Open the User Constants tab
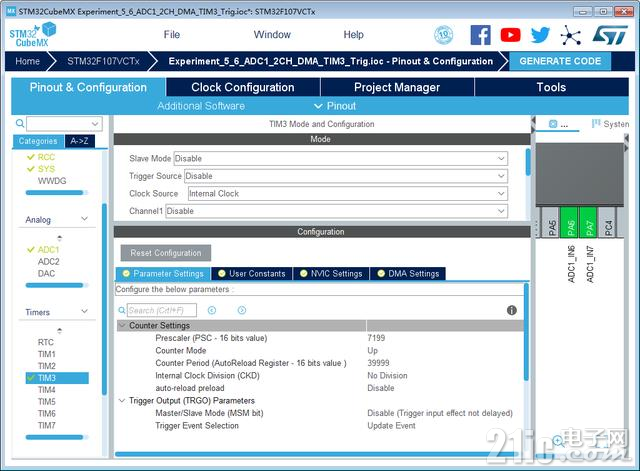The height and width of the screenshot is (471, 640). (252, 273)
